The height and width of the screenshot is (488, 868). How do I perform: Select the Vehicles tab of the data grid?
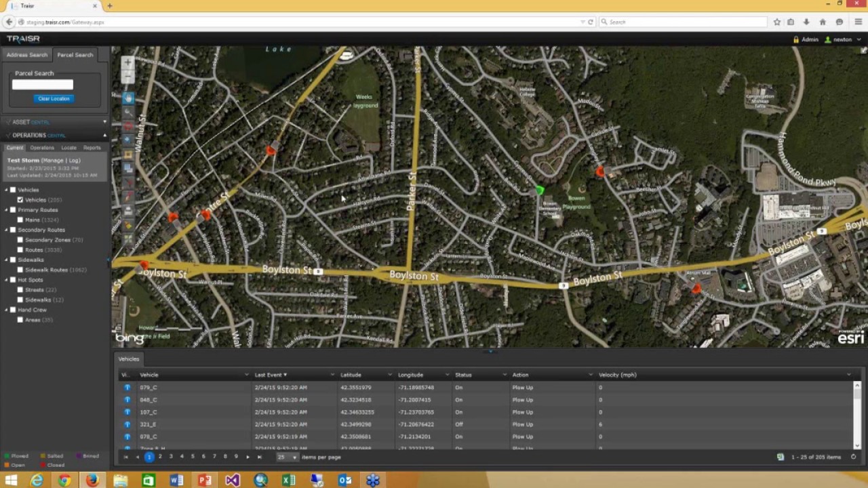pyautogui.click(x=128, y=359)
